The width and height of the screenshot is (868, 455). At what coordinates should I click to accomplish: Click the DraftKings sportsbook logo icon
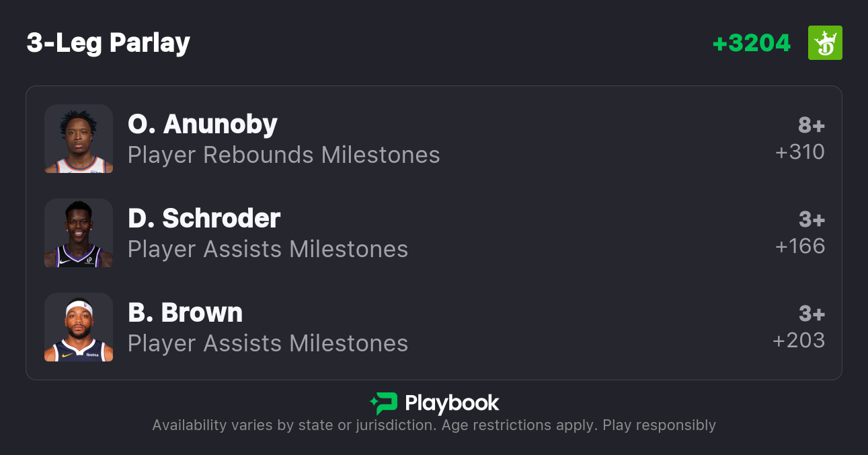point(825,43)
